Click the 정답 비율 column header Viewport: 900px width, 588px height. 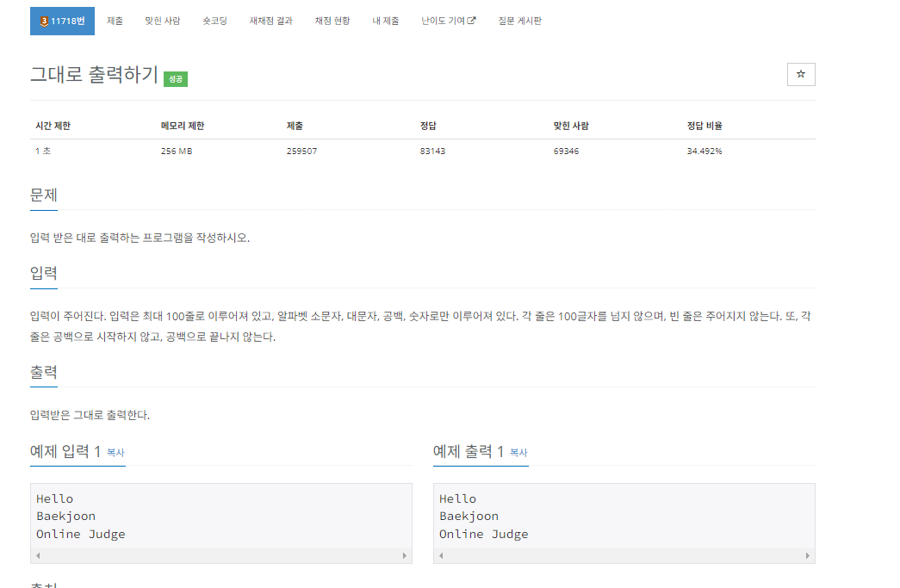click(704, 126)
